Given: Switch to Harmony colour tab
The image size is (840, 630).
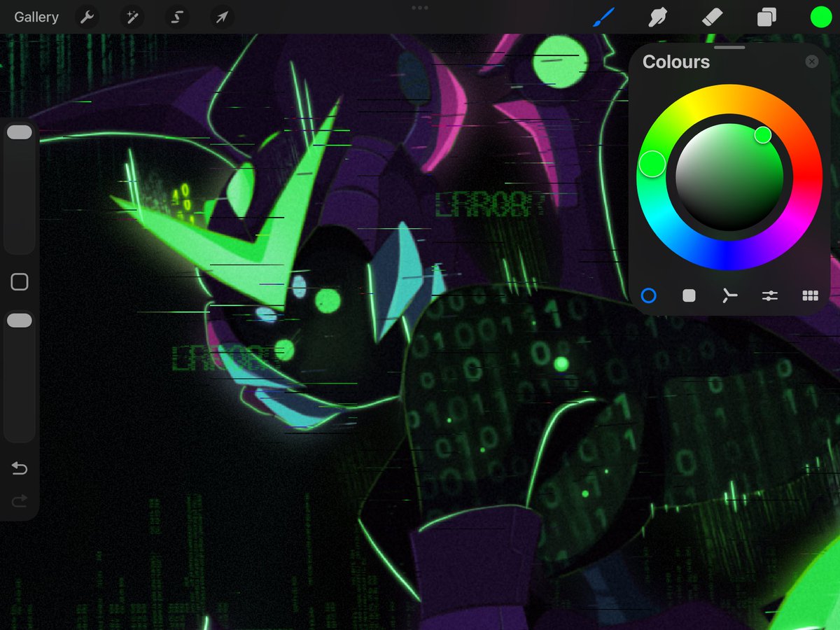Looking at the screenshot, I should click(x=729, y=295).
